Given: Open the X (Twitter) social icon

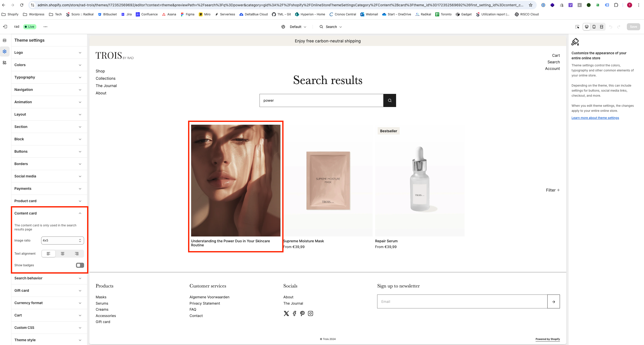Looking at the screenshot, I should pos(286,313).
